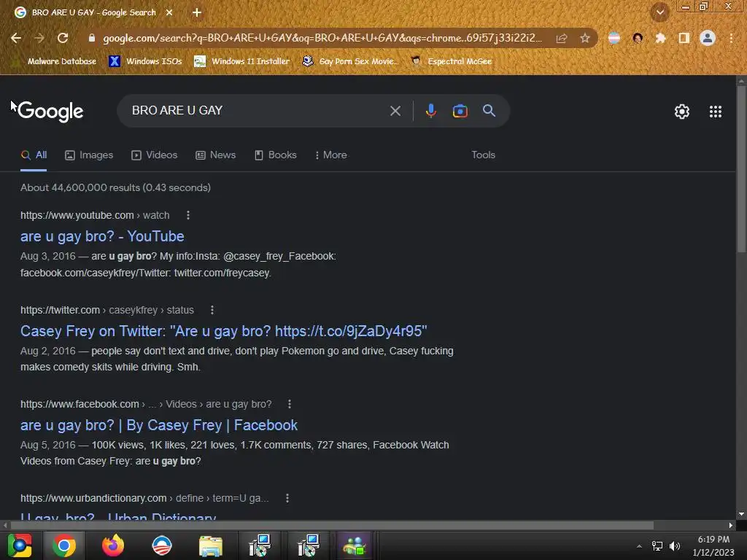
Task: Open the Espectral McGee bookmark
Action: [451, 61]
